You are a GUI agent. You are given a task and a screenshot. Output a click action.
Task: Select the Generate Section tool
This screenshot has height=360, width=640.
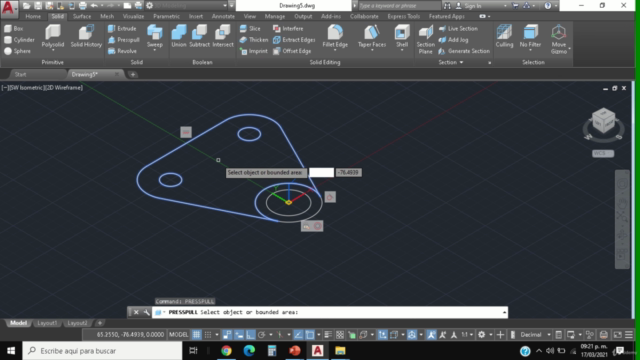(464, 51)
